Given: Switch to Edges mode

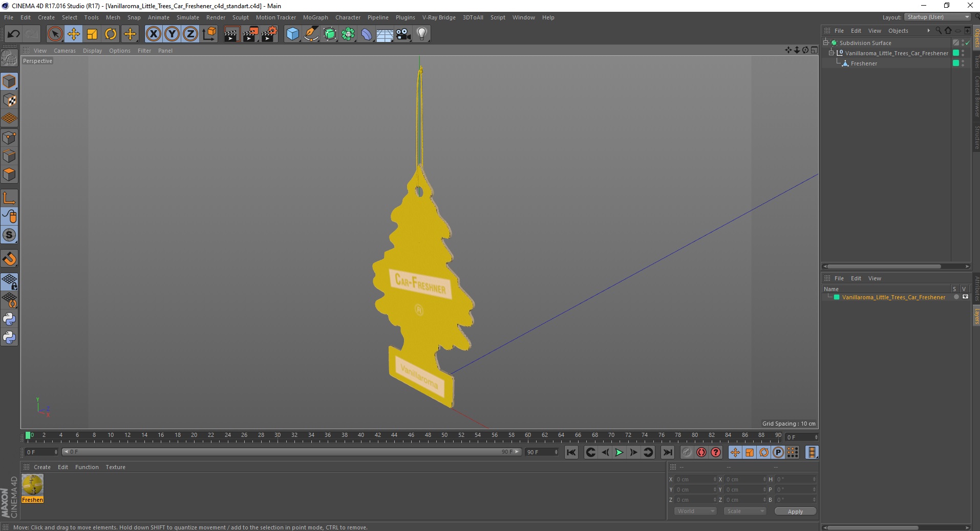Looking at the screenshot, I should coord(9,156).
